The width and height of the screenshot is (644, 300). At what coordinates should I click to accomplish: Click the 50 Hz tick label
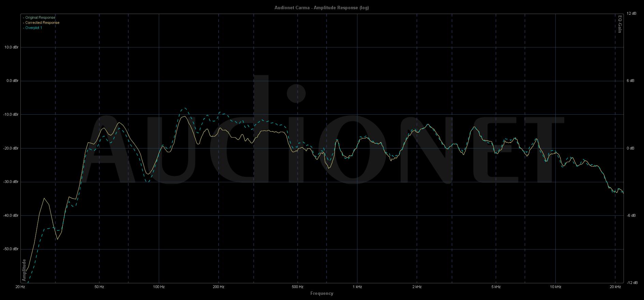pos(99,287)
